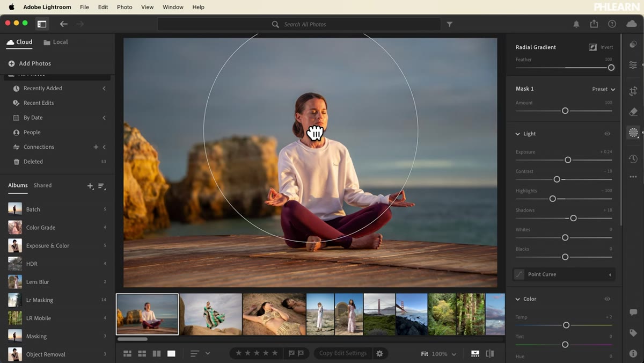Add a new album with plus icon

[90, 186]
